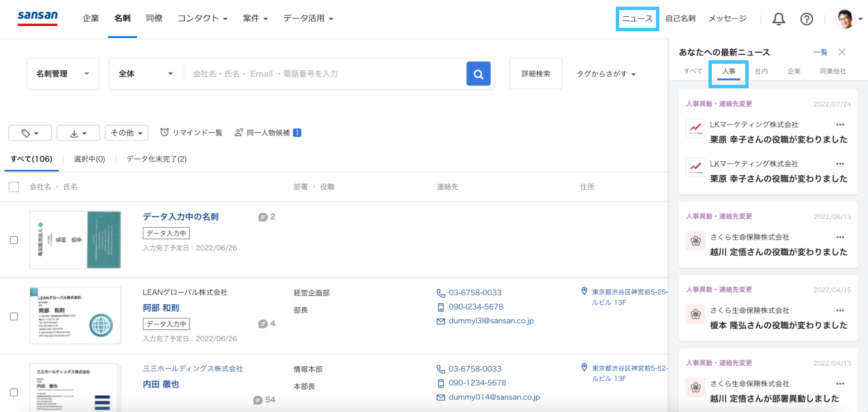The image size is (868, 412).
Task: Open the その他 dropdown
Action: (127, 133)
